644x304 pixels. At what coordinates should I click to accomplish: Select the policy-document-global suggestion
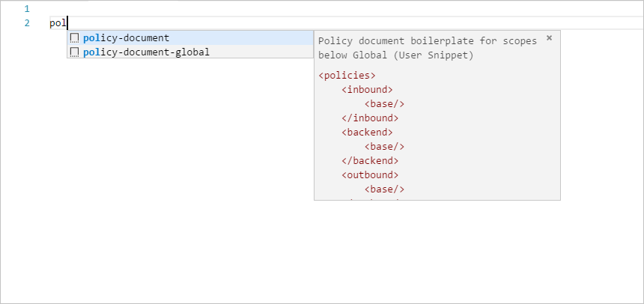tap(190, 52)
